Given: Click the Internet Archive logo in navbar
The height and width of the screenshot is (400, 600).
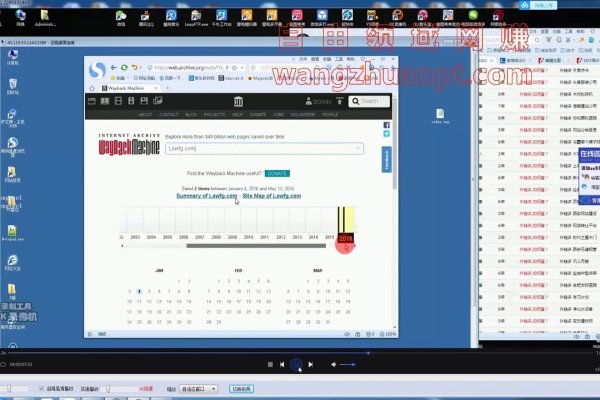Looking at the screenshot, I should (237, 101).
